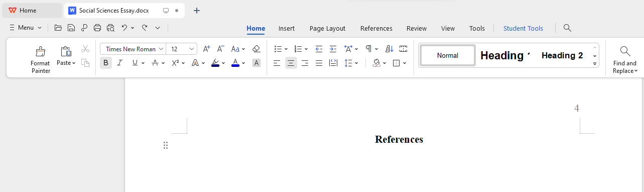The image size is (644, 192).
Task: Decrease font size with A- icon
Action: 221,49
